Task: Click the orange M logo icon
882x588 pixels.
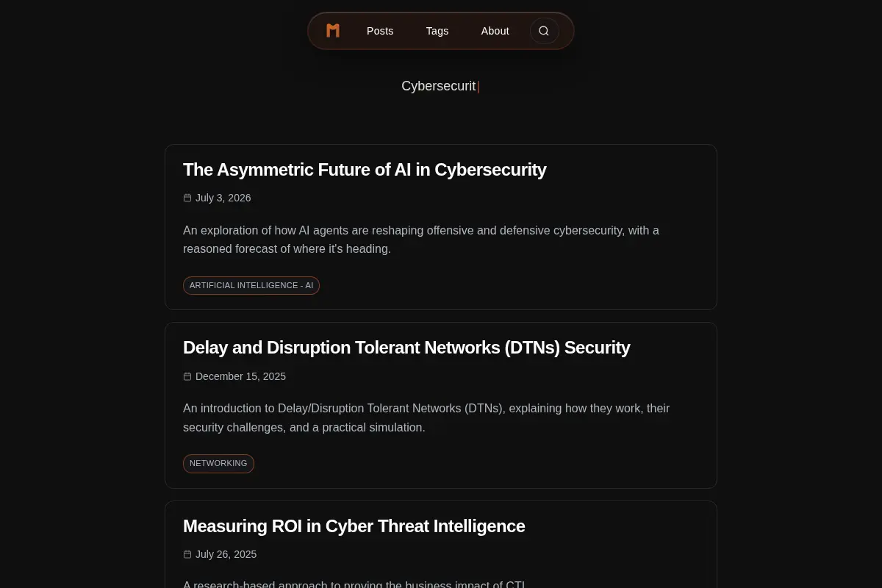Action: point(333,31)
